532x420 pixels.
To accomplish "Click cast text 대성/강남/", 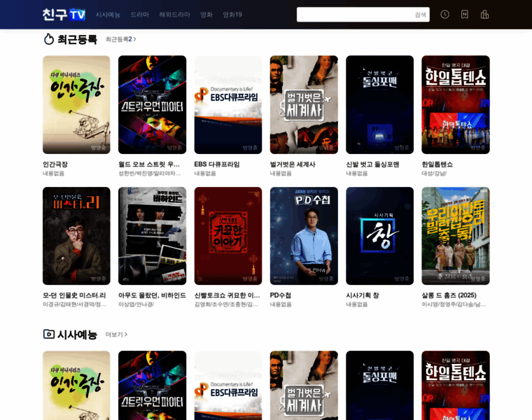I will point(434,174).
